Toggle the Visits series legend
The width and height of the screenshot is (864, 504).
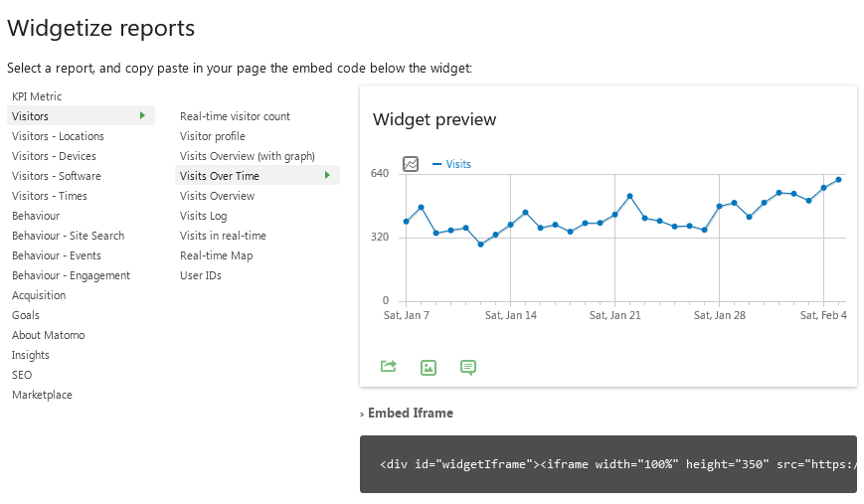[x=452, y=164]
